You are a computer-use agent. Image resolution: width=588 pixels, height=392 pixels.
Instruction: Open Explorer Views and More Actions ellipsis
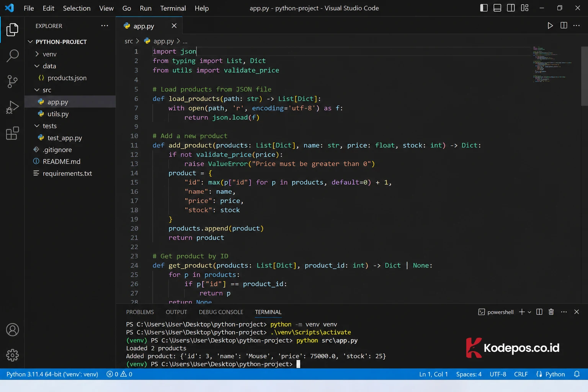tap(105, 26)
